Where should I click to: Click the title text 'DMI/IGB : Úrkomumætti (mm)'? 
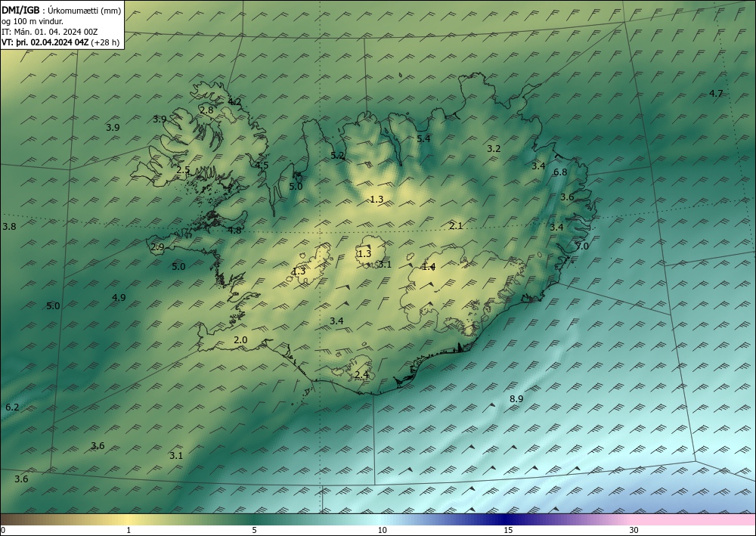click(60, 9)
